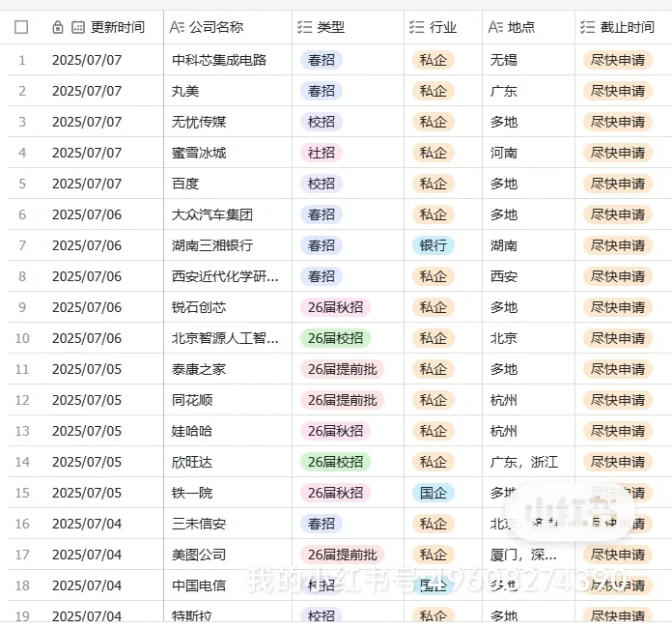Select the 中科芯集成电路 company cell
672x627 pixels.
click(x=228, y=60)
